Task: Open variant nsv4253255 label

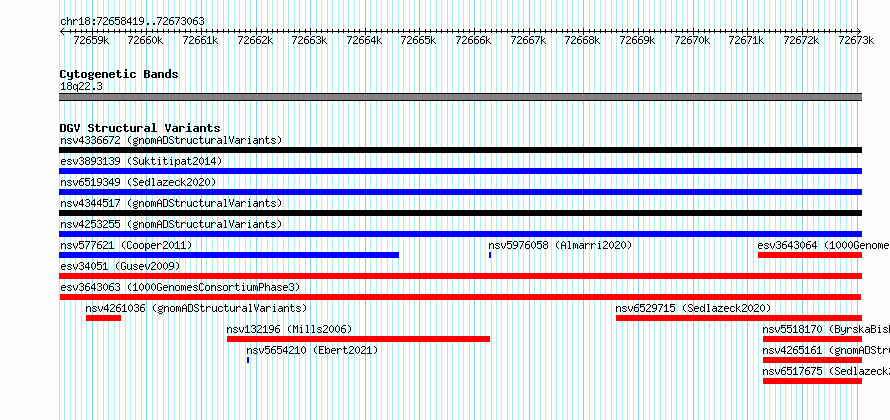Action: [x=171, y=224]
